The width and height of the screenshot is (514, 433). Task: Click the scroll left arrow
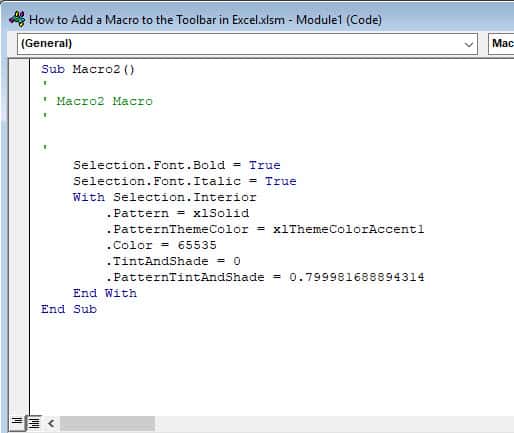tap(51, 423)
